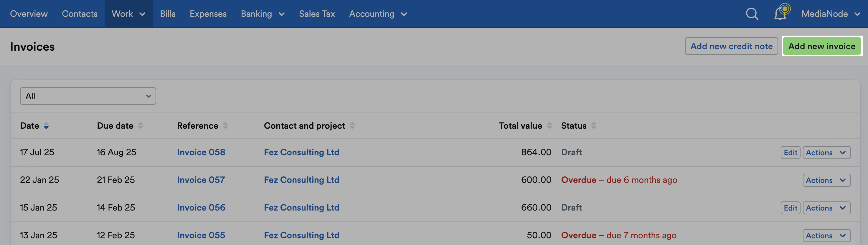Open the search magnifier icon
The width and height of the screenshot is (868, 245).
[752, 14]
